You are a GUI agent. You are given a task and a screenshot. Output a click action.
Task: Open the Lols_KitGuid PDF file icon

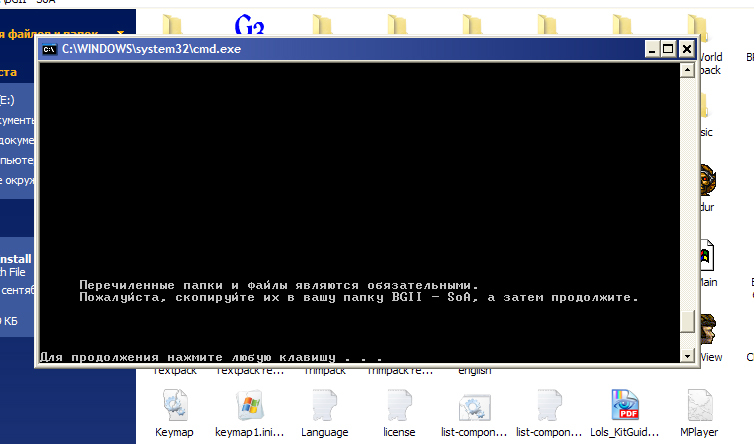coord(625,405)
